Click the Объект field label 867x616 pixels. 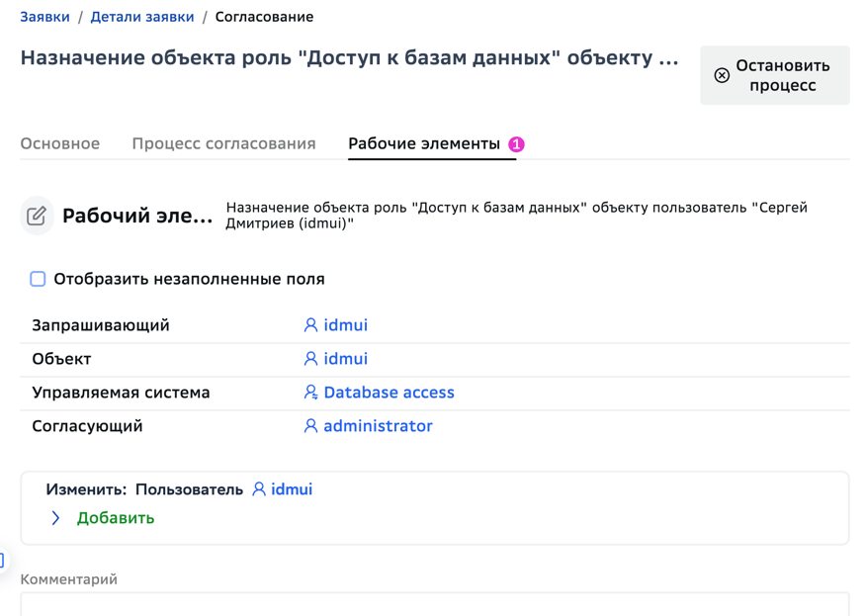point(61,359)
